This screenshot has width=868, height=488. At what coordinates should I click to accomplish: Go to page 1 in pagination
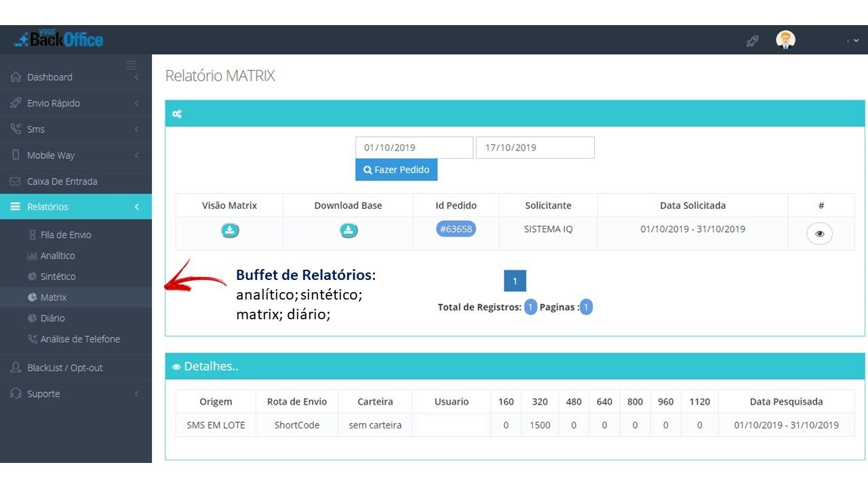point(515,281)
